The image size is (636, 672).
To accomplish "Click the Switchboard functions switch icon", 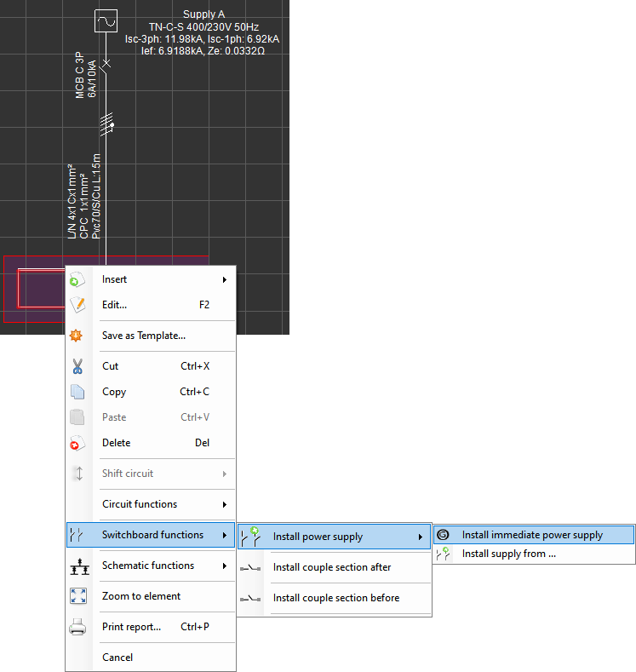I will tap(77, 535).
